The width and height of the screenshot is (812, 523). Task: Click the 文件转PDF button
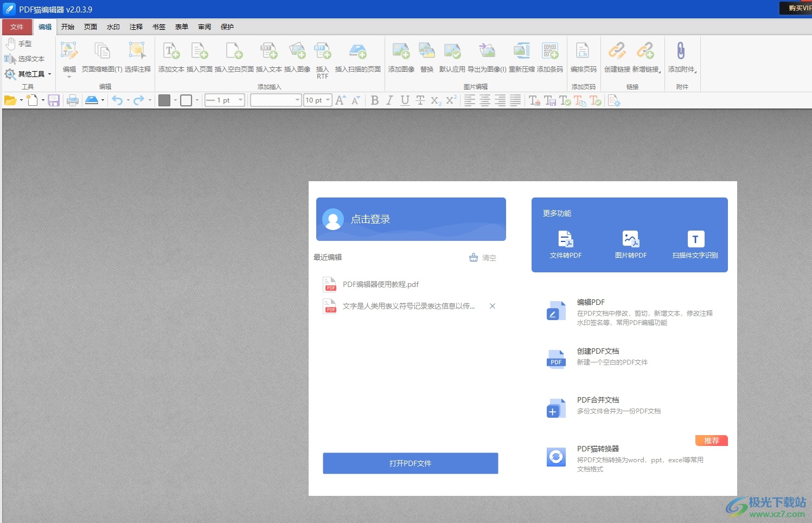[566, 245]
